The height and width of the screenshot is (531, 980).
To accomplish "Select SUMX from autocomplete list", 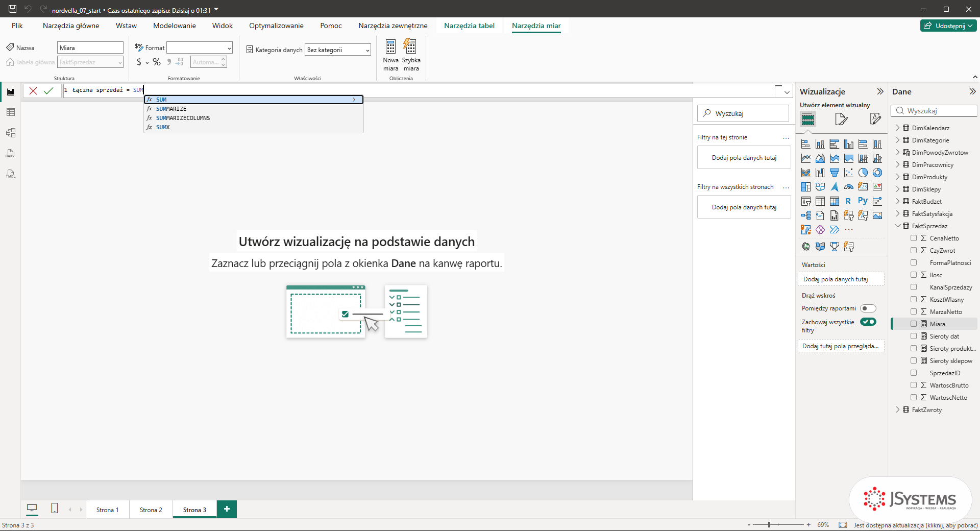I will 254,127.
